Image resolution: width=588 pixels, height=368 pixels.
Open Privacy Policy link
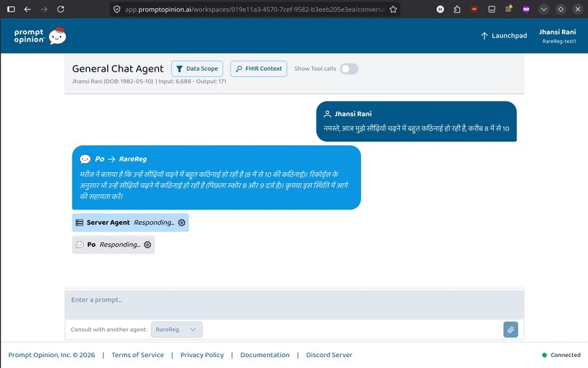click(202, 356)
